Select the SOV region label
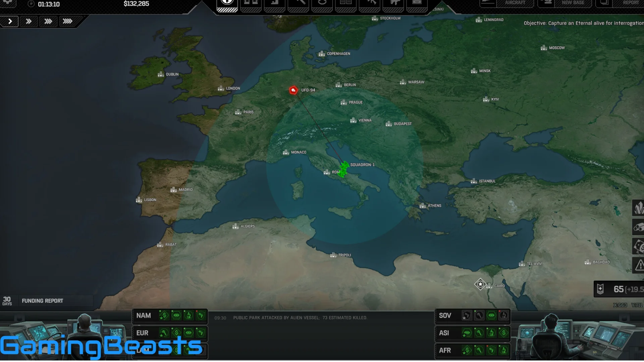 pyautogui.click(x=445, y=316)
